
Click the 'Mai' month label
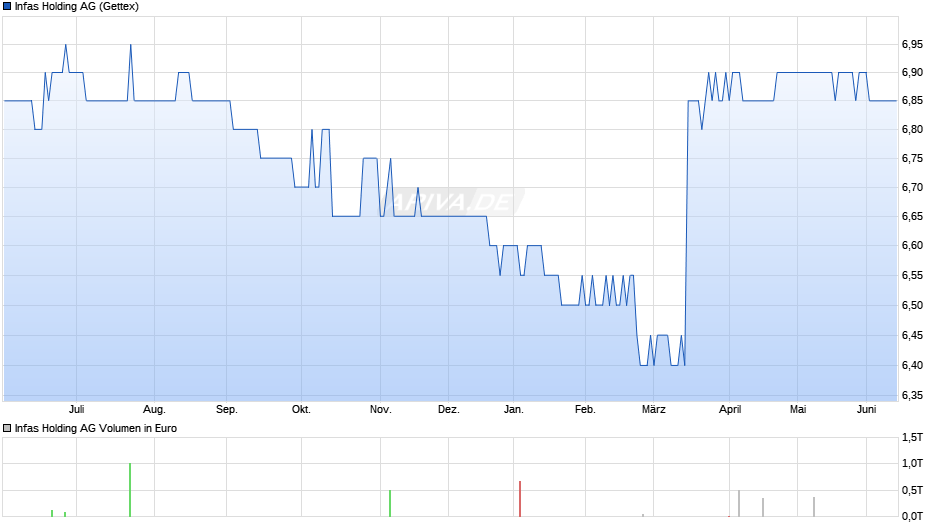[798, 410]
